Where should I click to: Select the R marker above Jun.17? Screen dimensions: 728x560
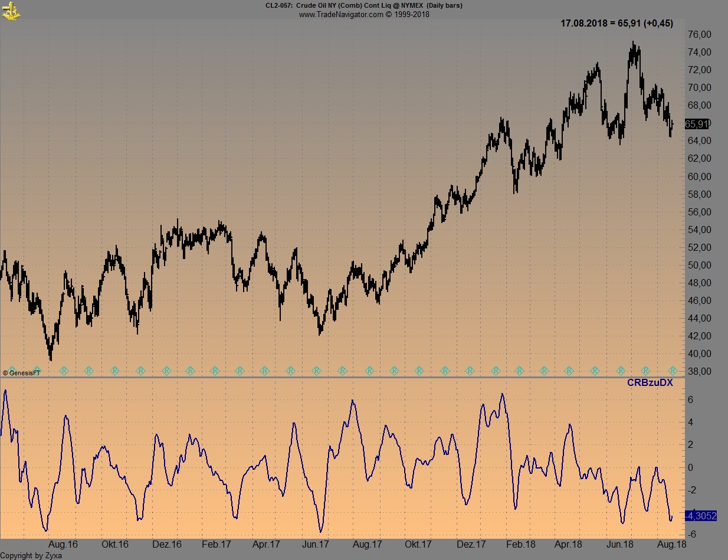tap(316, 371)
